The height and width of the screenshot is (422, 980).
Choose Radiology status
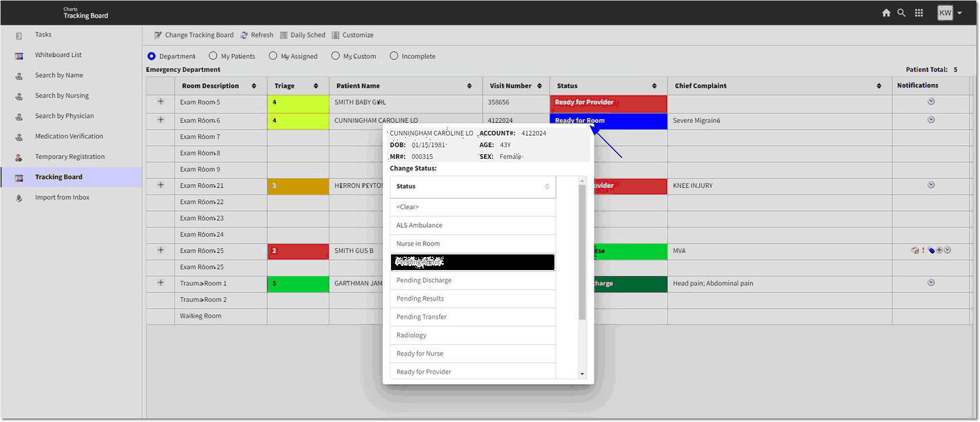coord(473,335)
